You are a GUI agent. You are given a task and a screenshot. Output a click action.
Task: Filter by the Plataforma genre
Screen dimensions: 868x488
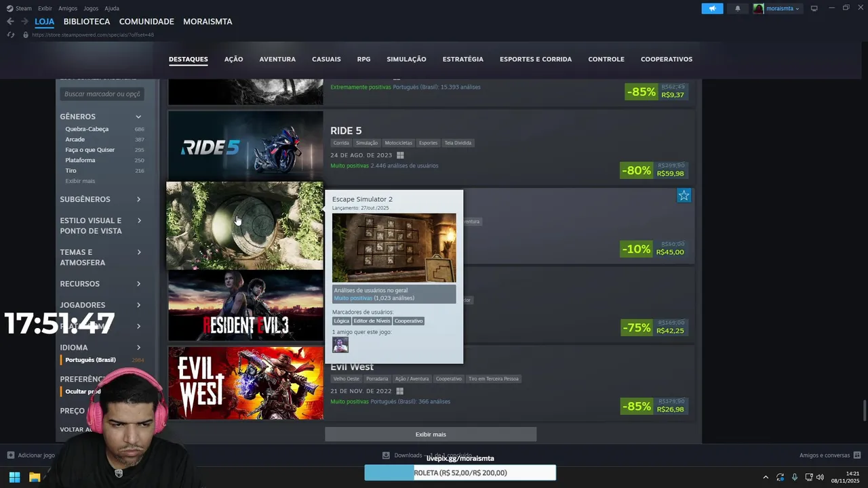tap(80, 160)
